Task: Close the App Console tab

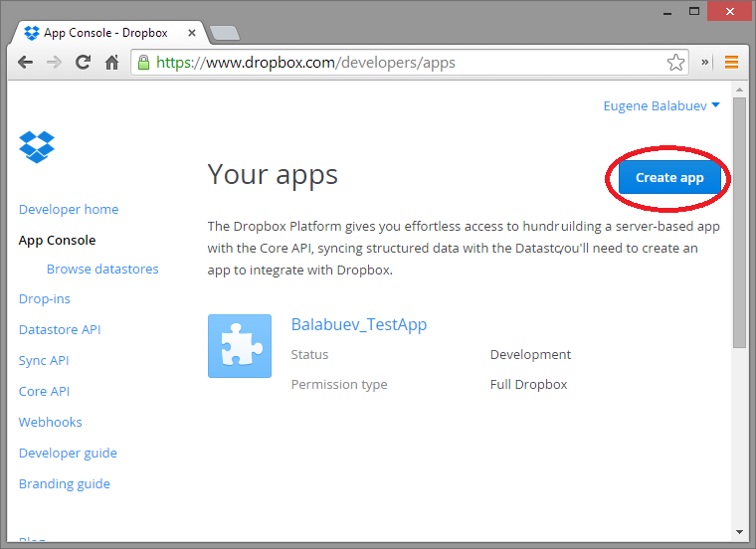Action: (x=191, y=33)
